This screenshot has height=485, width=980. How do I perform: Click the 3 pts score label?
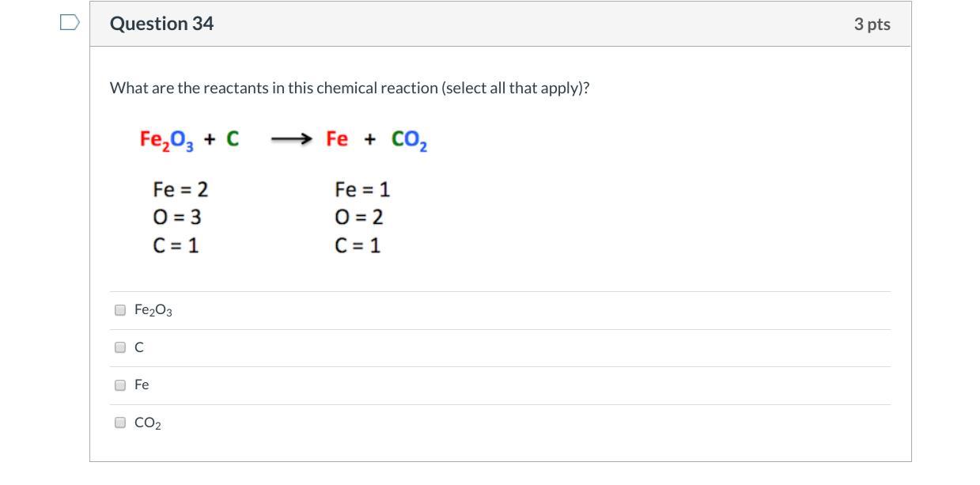coord(872,25)
